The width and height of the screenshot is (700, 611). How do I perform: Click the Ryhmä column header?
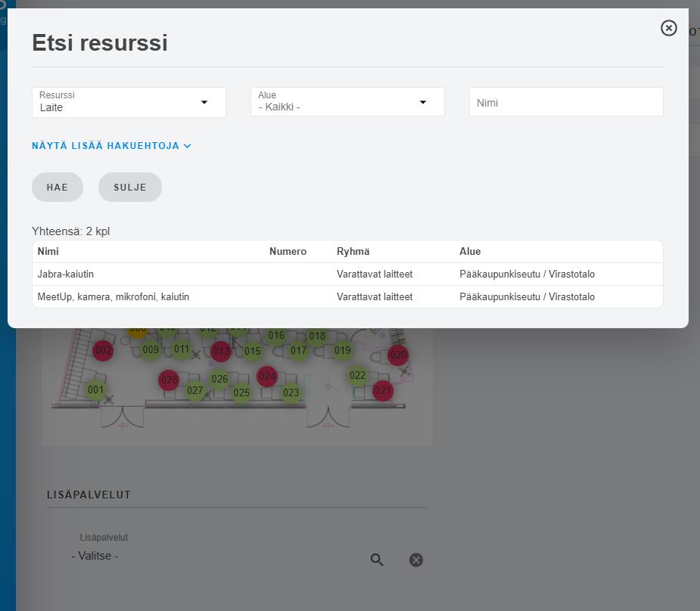pyautogui.click(x=353, y=252)
